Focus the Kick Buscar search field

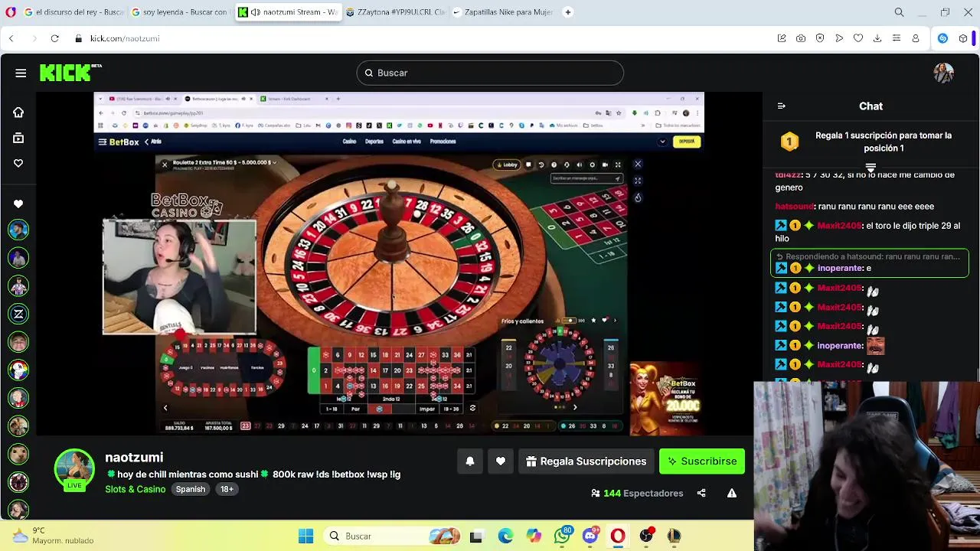[x=490, y=73]
